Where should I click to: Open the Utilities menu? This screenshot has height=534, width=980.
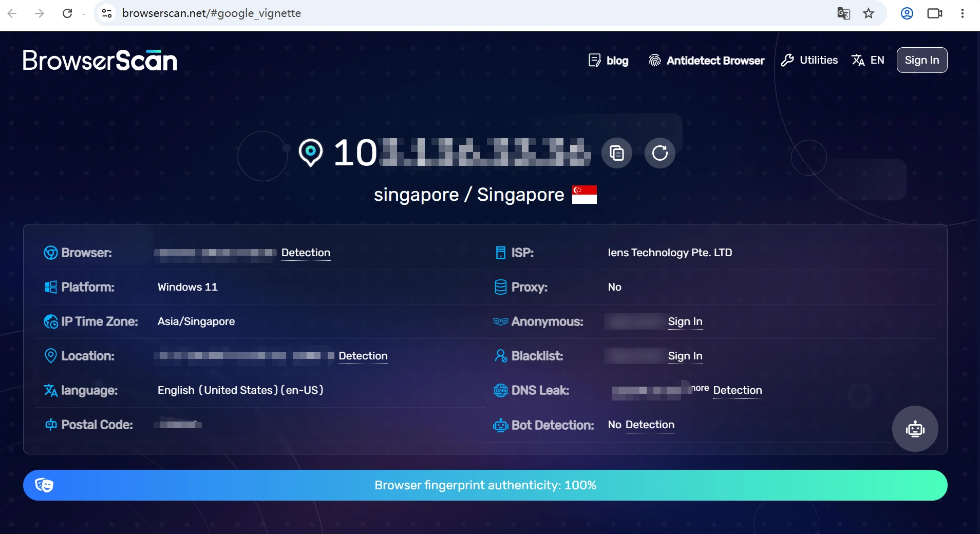pyautogui.click(x=809, y=60)
